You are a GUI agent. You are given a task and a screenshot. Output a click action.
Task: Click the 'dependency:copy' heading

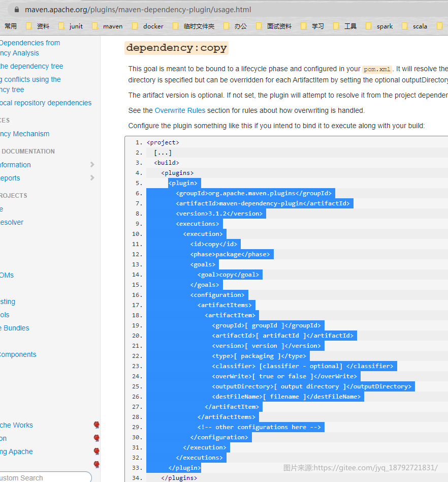(176, 48)
